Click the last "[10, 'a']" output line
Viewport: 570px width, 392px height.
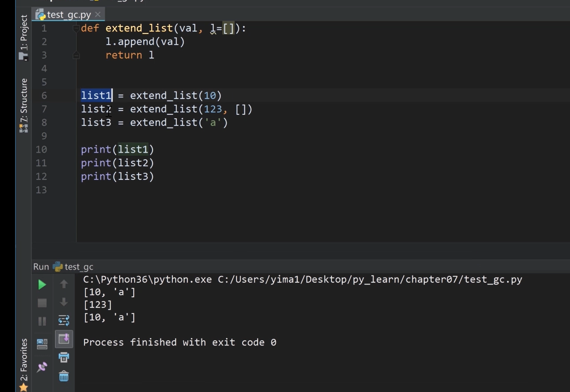[109, 317]
